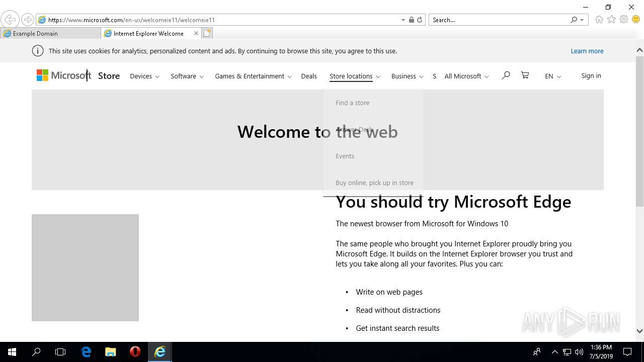The image size is (644, 362).
Task: Collapse the Store locations menu
Action: [x=355, y=76]
